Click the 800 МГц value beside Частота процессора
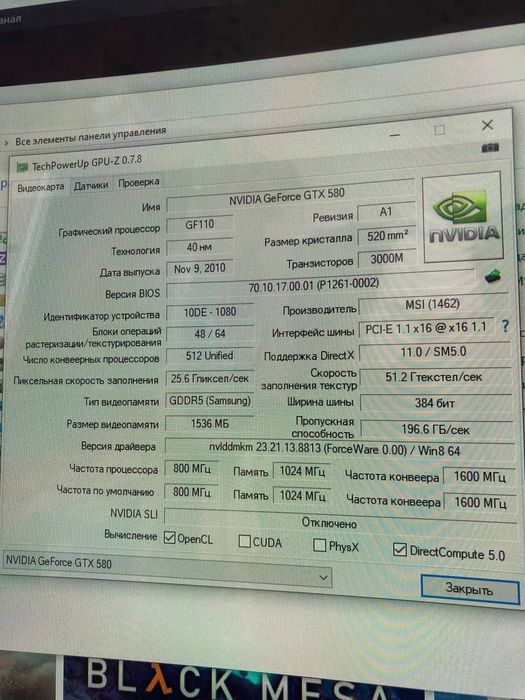Viewport: 525px width, 700px height. tap(192, 469)
